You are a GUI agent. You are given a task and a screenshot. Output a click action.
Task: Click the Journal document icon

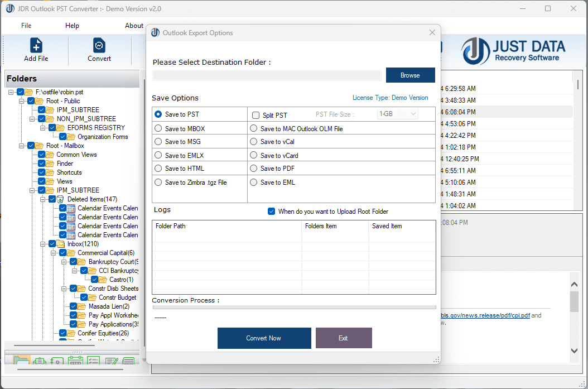(x=129, y=362)
